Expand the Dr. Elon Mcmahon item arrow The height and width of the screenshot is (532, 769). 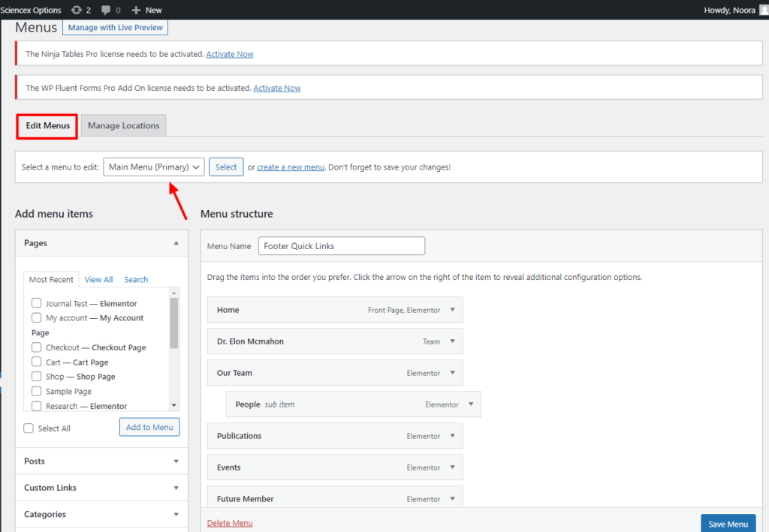452,341
